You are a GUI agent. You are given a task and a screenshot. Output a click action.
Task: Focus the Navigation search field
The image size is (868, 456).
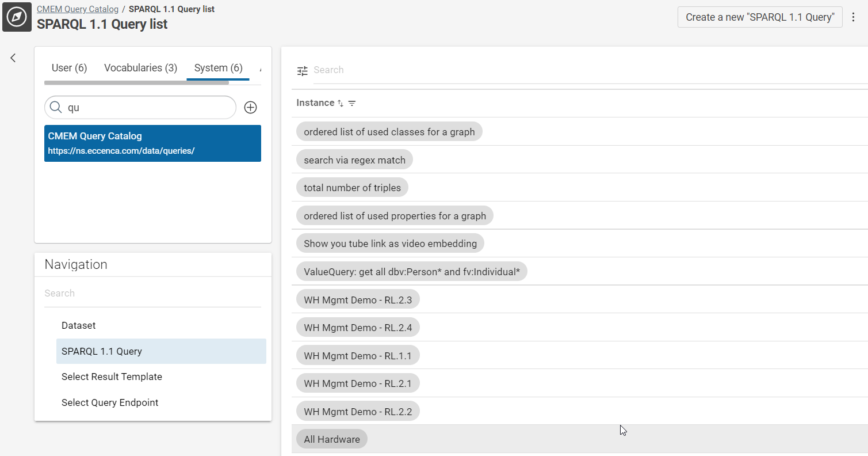pos(152,293)
